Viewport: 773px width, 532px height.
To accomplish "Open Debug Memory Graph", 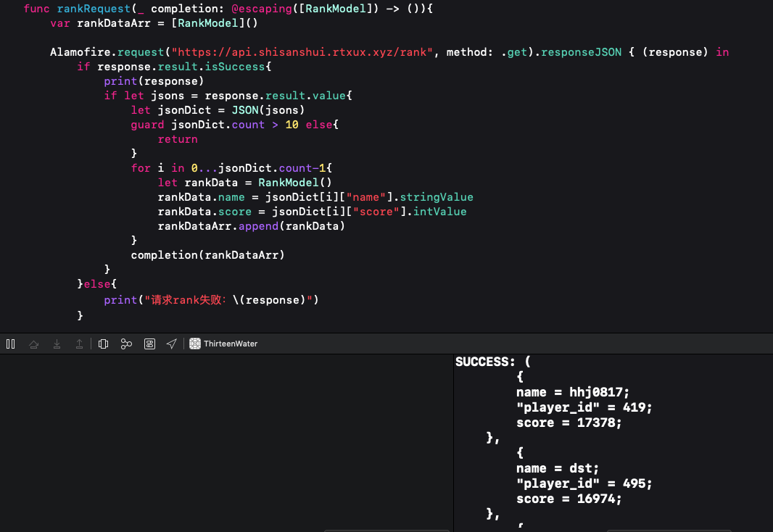I will click(126, 344).
